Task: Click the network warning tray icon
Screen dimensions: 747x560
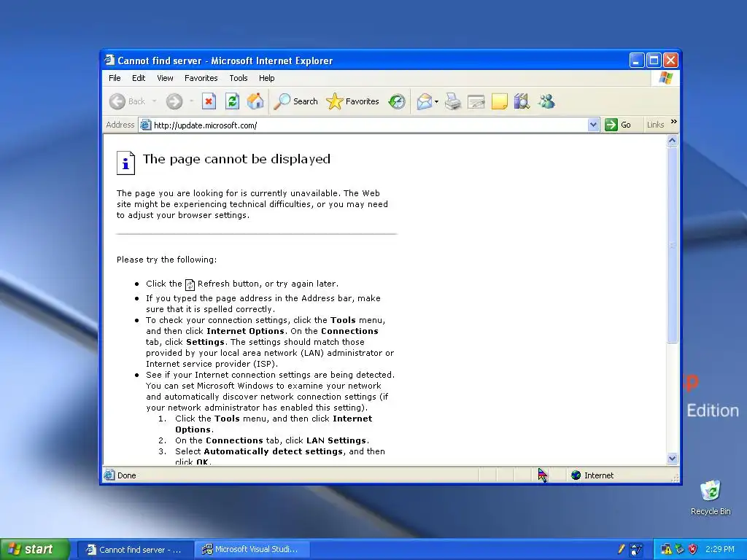Action: point(666,550)
